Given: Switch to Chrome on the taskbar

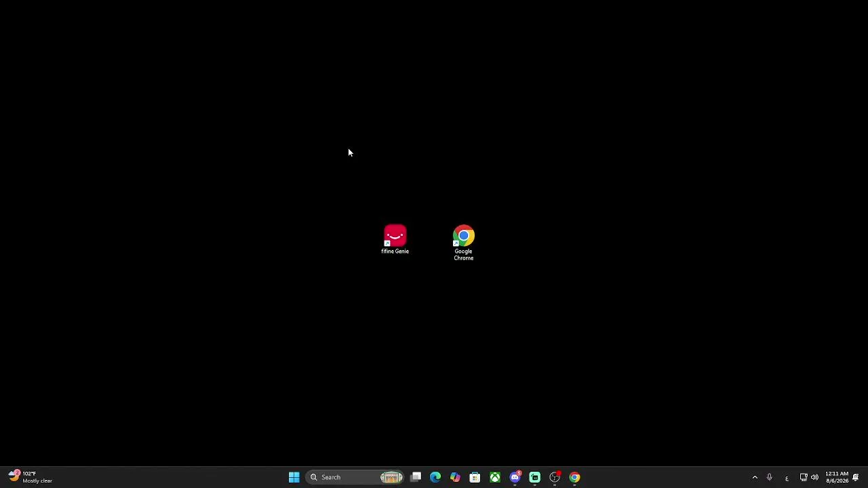Looking at the screenshot, I should click(574, 477).
